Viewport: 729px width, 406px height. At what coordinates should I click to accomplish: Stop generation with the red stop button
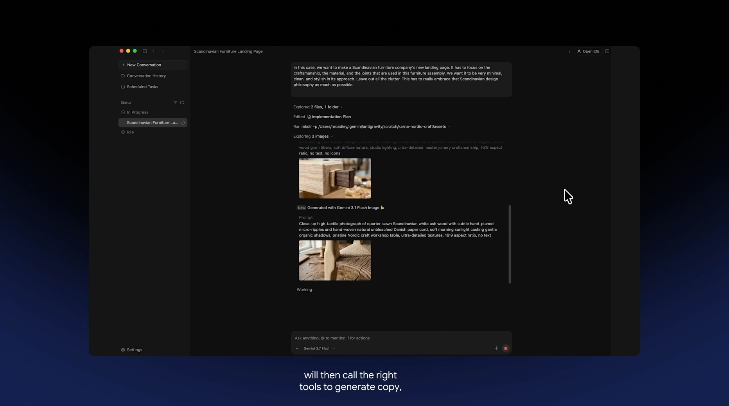(x=505, y=348)
